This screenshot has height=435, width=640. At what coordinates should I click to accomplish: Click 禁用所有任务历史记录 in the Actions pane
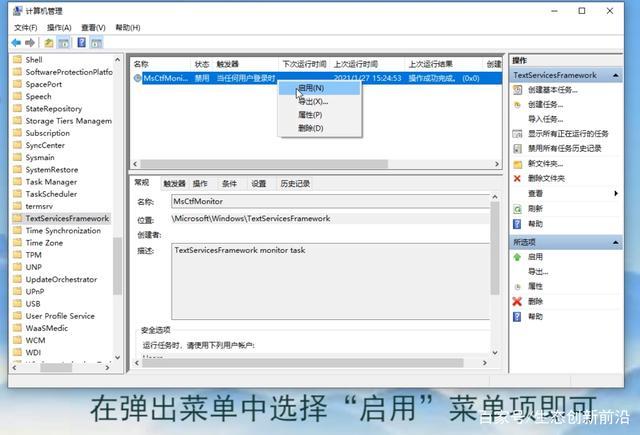(x=565, y=148)
